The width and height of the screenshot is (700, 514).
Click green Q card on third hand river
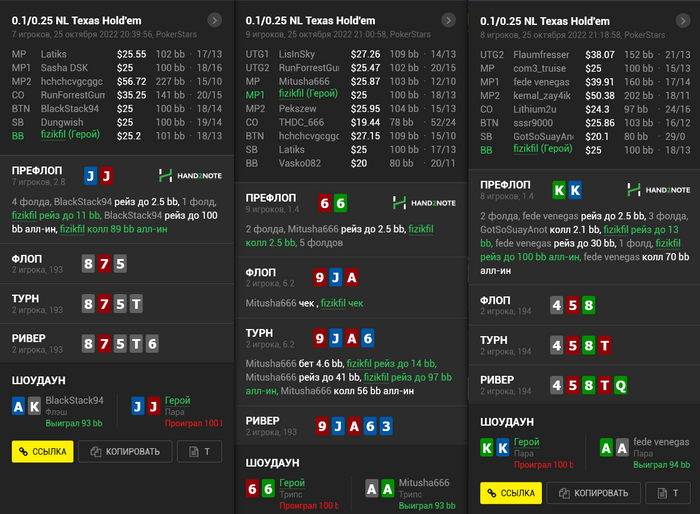(x=621, y=385)
